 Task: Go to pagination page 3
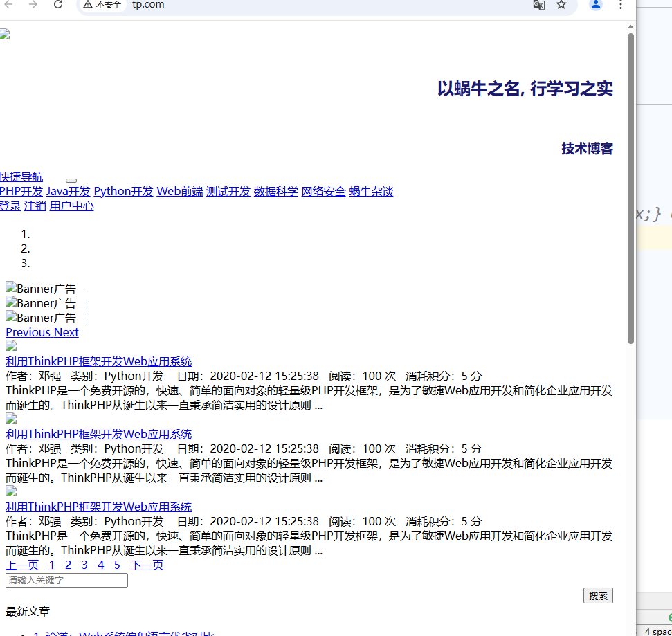84,565
